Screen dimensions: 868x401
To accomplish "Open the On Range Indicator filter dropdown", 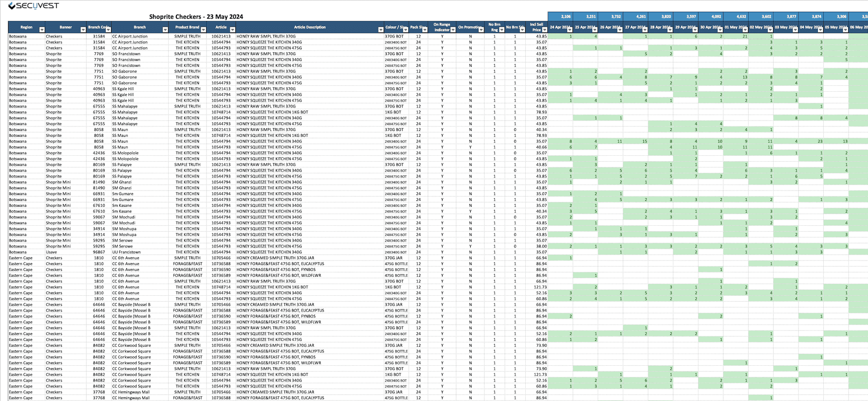I will (x=453, y=30).
